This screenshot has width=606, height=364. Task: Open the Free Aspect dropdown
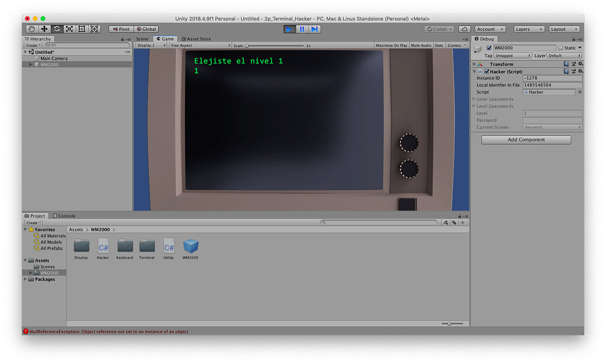[200, 45]
